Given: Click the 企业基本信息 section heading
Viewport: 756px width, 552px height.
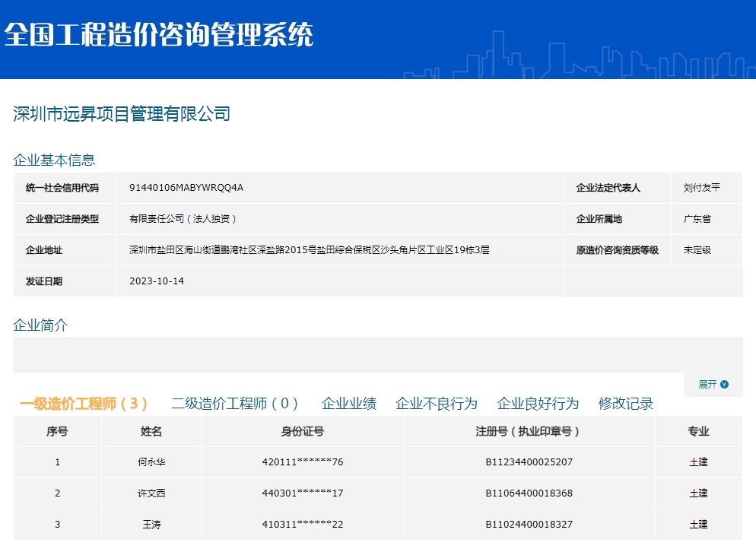Looking at the screenshot, I should [54, 160].
